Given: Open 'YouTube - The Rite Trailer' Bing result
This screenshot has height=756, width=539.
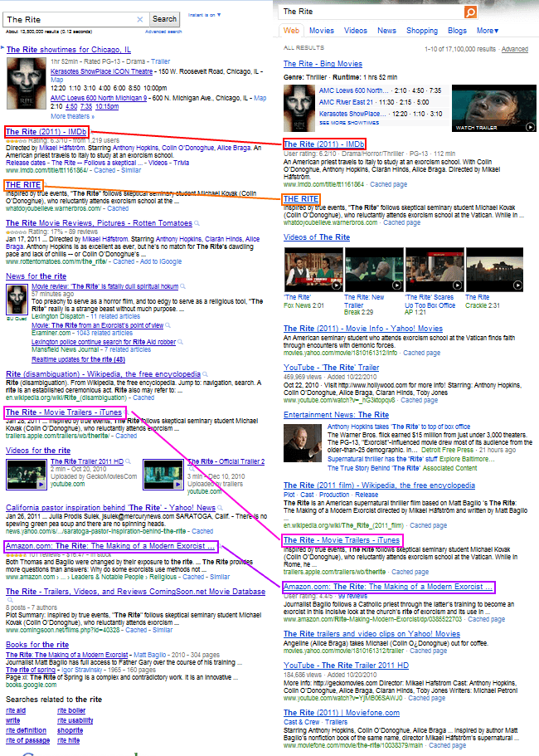Looking at the screenshot, I should click(x=331, y=368).
